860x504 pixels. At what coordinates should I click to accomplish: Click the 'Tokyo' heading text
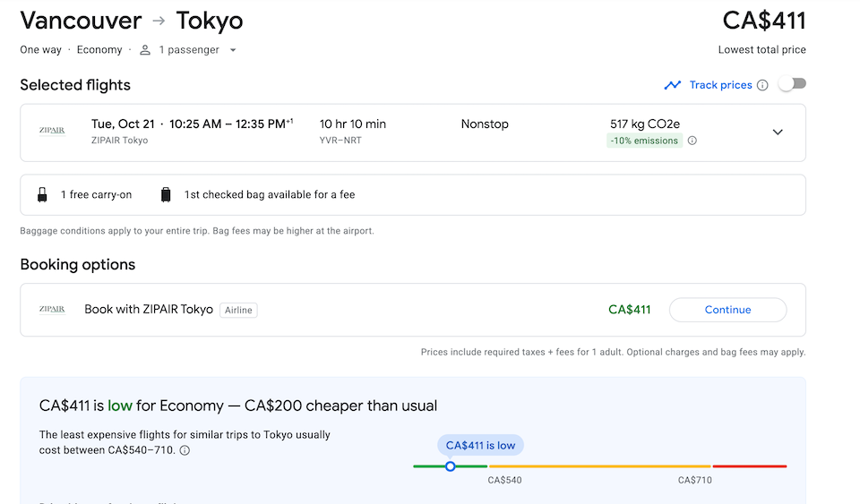coord(210,21)
